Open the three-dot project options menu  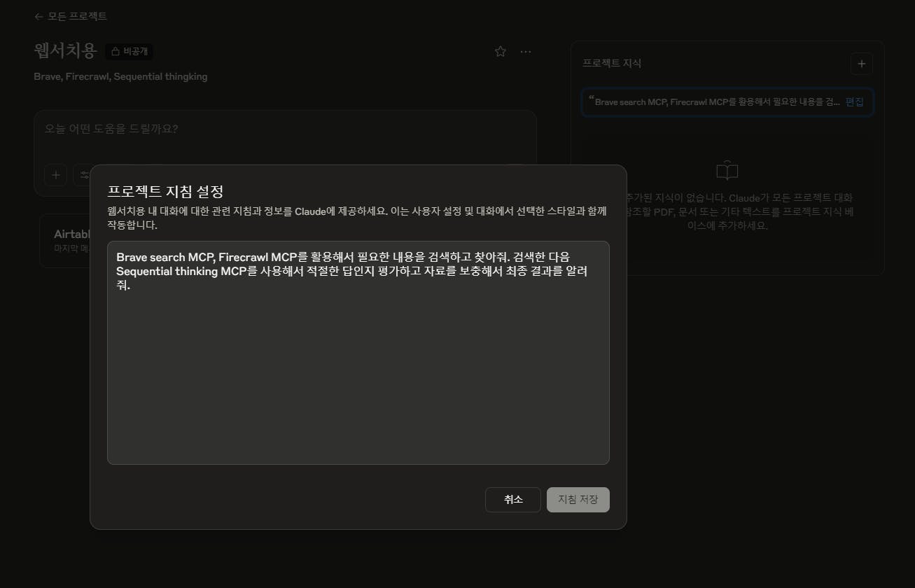point(526,51)
